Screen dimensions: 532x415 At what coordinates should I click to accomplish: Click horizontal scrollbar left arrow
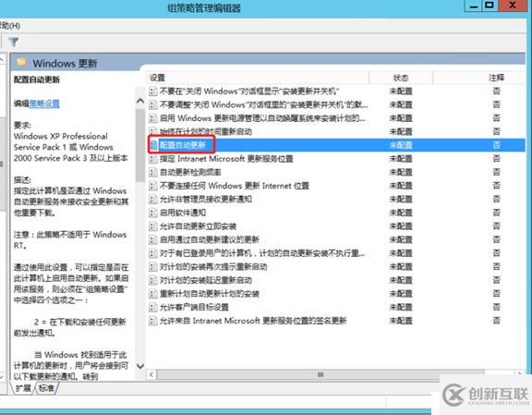151,374
